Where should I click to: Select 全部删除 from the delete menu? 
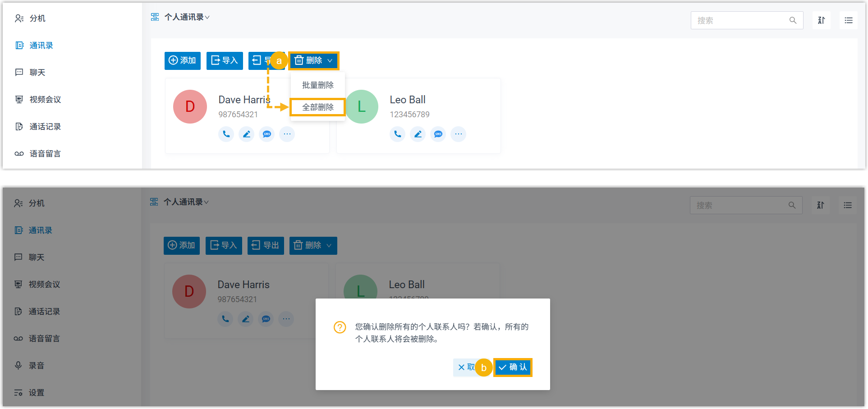pos(317,107)
